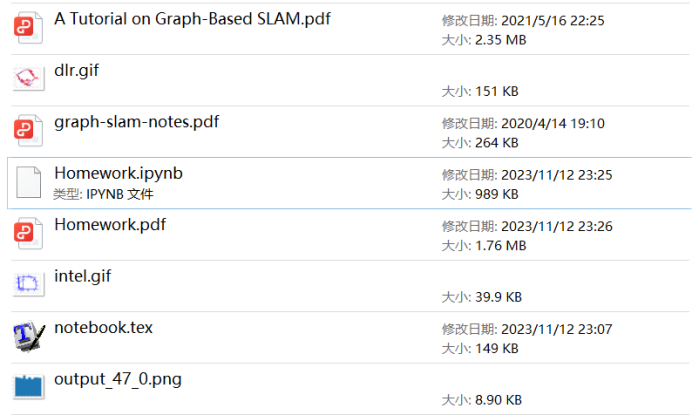Select the blank Homework.ipynb file icon
Screen dimensions: 692x415
27,183
